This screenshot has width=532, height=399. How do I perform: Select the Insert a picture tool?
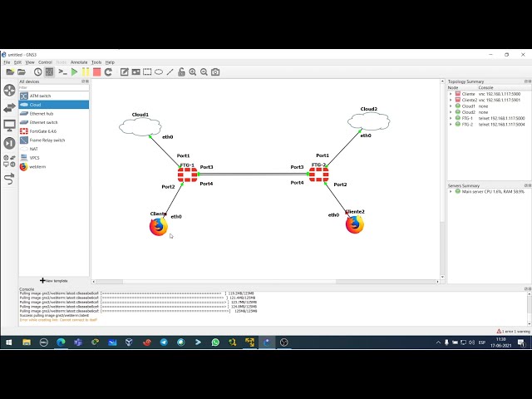[135, 72]
